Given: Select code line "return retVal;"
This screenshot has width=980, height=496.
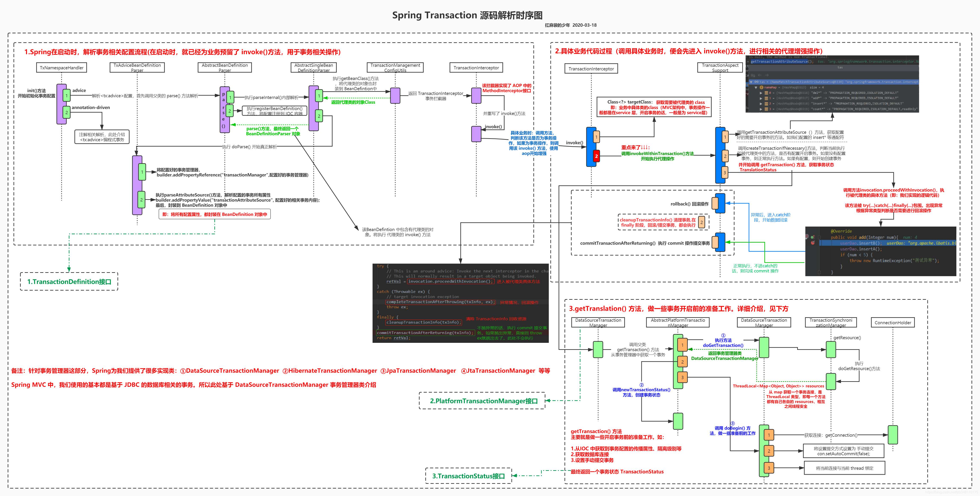Looking at the screenshot, I should (x=393, y=338).
